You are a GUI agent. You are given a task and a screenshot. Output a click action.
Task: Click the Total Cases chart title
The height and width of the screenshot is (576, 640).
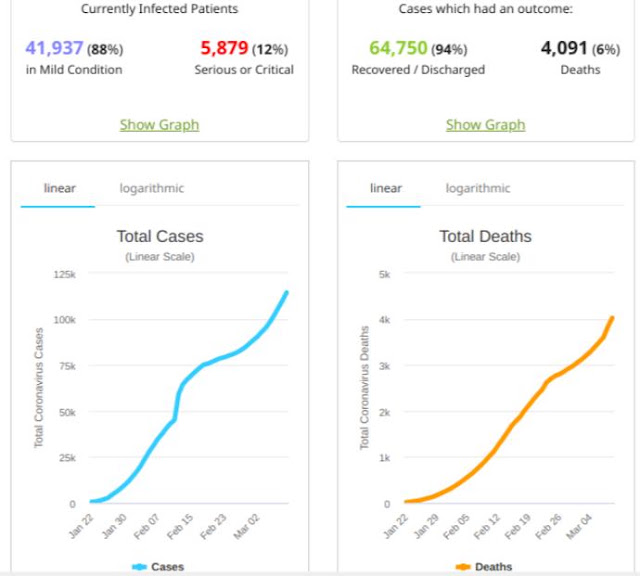coord(160,236)
